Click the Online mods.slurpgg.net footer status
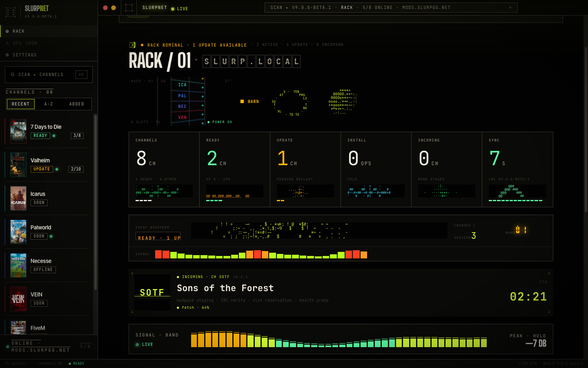588x368 pixels. tap(40, 347)
